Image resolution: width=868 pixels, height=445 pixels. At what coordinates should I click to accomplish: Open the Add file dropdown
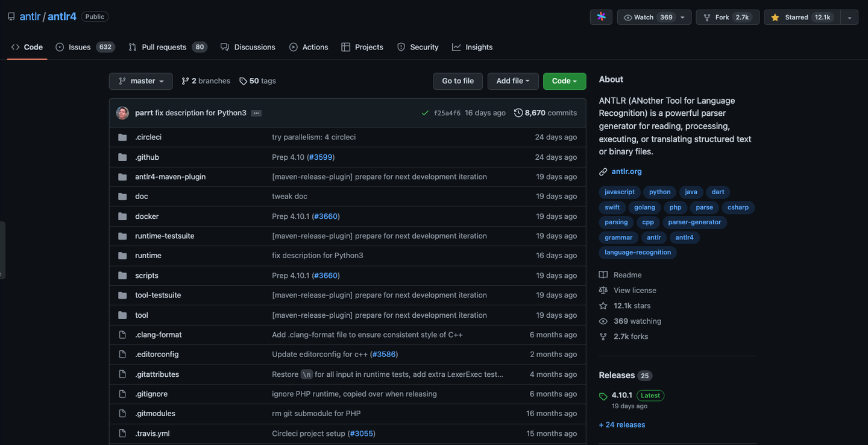(x=513, y=80)
